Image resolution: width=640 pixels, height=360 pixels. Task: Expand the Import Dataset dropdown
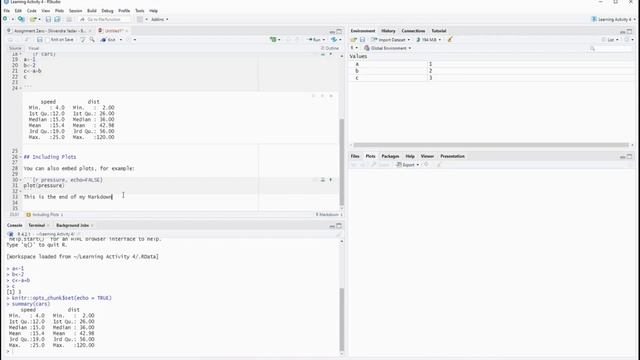391,40
